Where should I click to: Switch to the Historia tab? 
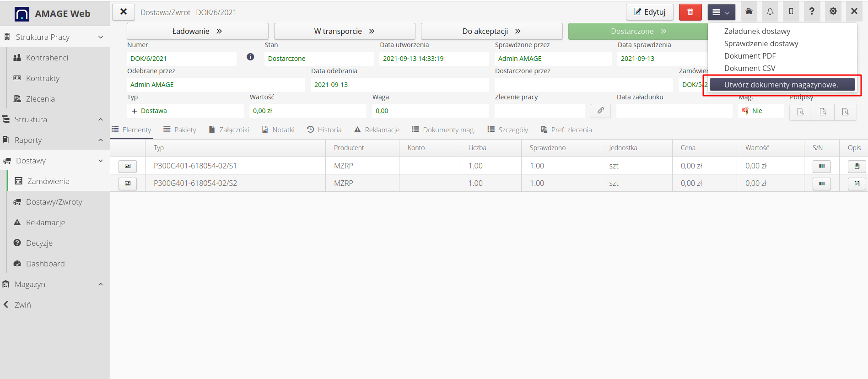324,130
